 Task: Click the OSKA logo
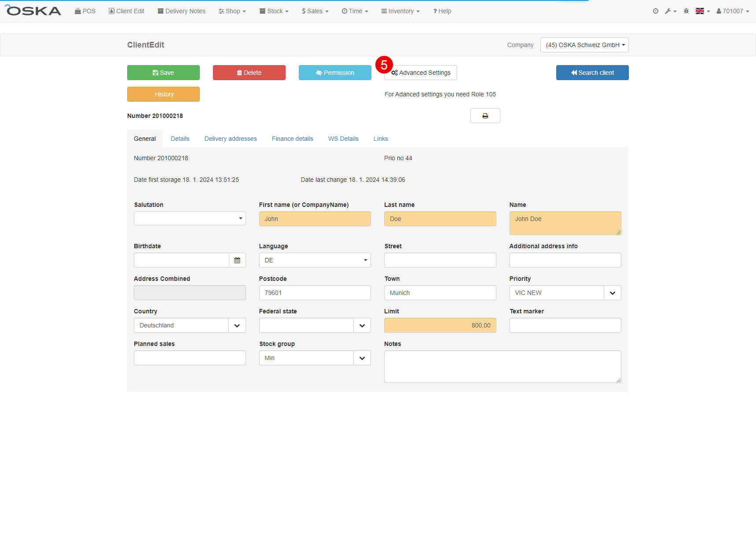(x=33, y=11)
